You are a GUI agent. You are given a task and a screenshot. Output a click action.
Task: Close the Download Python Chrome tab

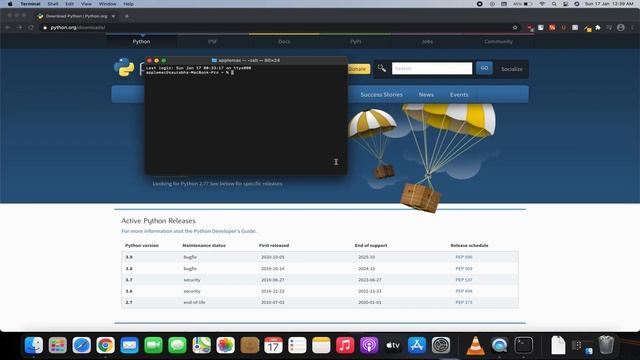(x=113, y=16)
